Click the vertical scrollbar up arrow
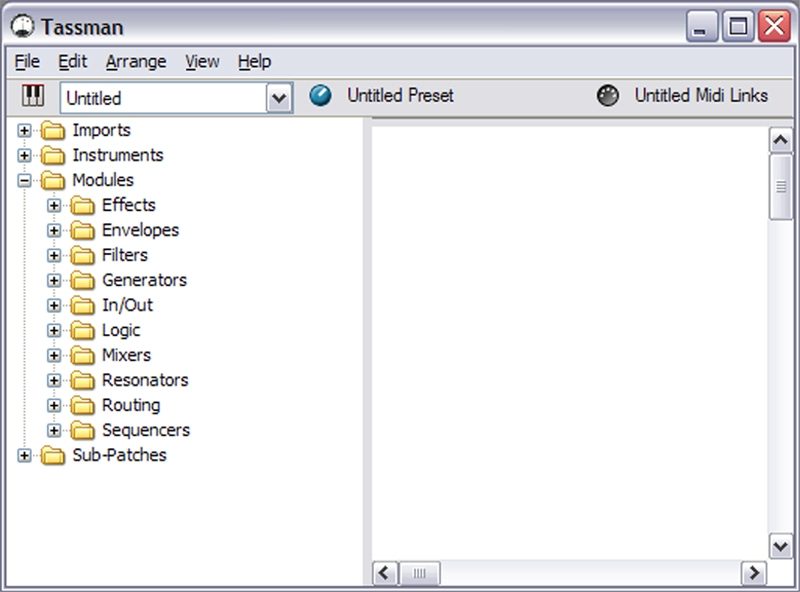800x592 pixels. coord(781,140)
